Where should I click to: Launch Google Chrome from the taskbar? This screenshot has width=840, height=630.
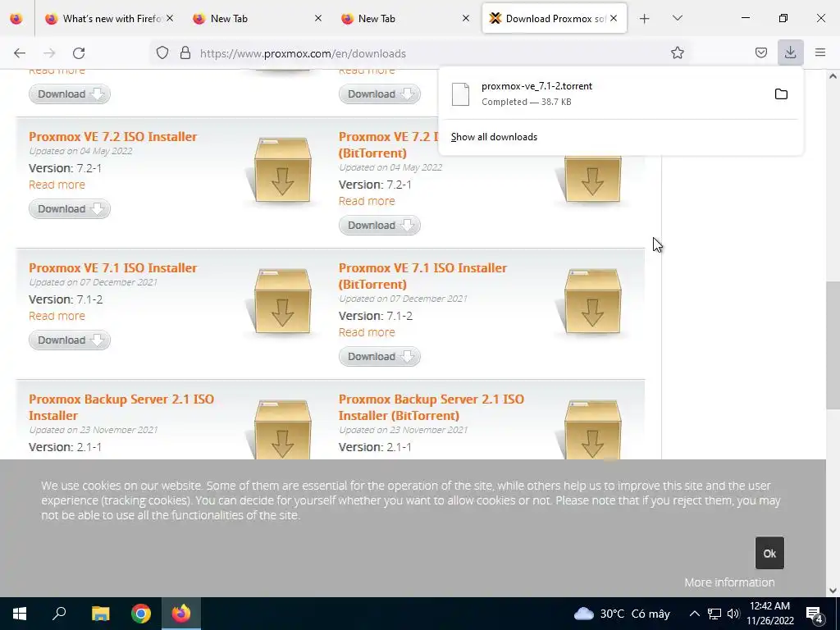pos(141,614)
